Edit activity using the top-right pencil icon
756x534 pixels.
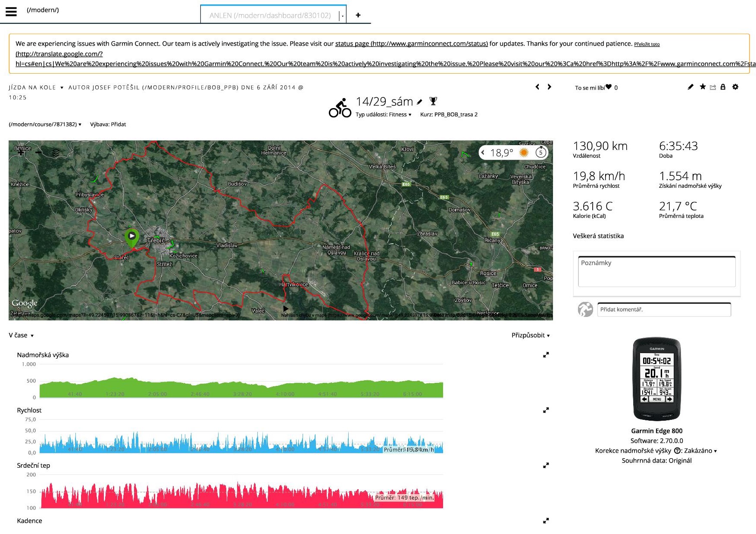(690, 87)
